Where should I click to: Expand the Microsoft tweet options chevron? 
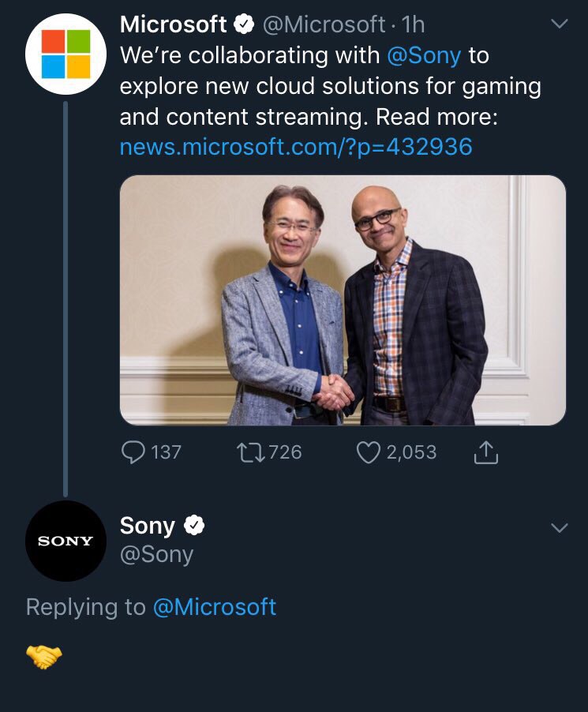(559, 24)
